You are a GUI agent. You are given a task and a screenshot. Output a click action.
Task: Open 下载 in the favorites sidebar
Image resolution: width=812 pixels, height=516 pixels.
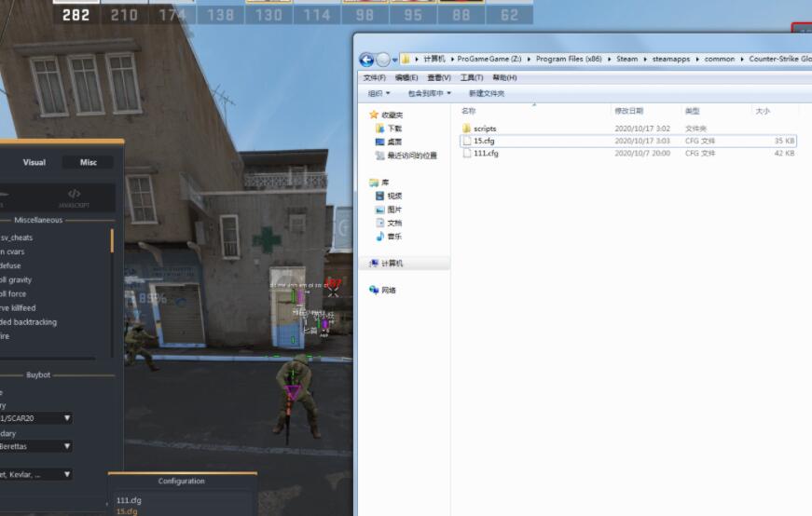[394, 129]
